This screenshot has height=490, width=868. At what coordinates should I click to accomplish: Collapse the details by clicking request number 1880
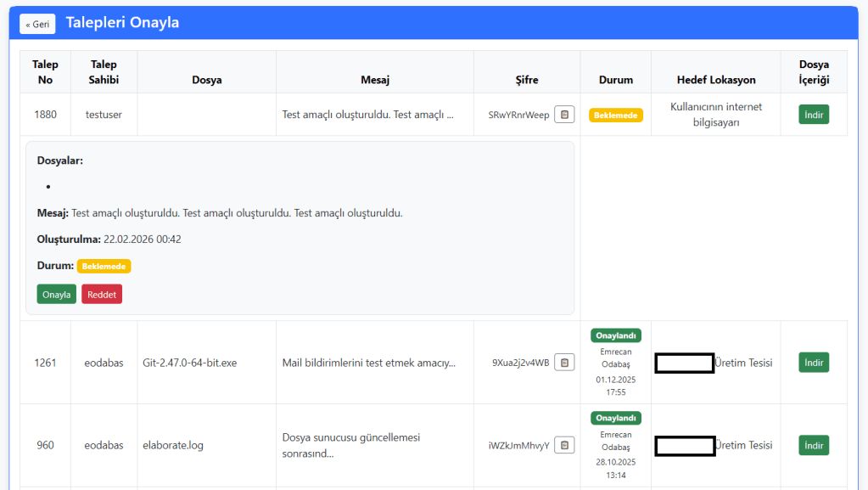tap(45, 115)
